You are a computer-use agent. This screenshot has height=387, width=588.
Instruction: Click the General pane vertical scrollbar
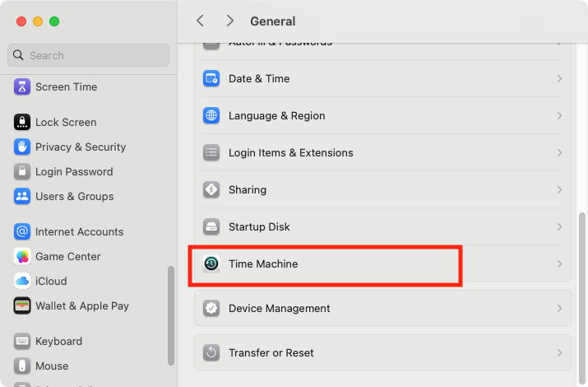click(582, 298)
